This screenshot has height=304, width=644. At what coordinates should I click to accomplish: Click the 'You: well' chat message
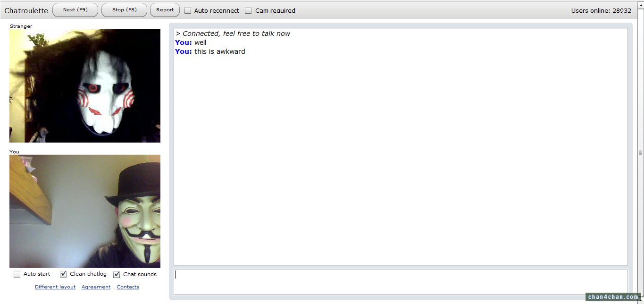click(191, 42)
